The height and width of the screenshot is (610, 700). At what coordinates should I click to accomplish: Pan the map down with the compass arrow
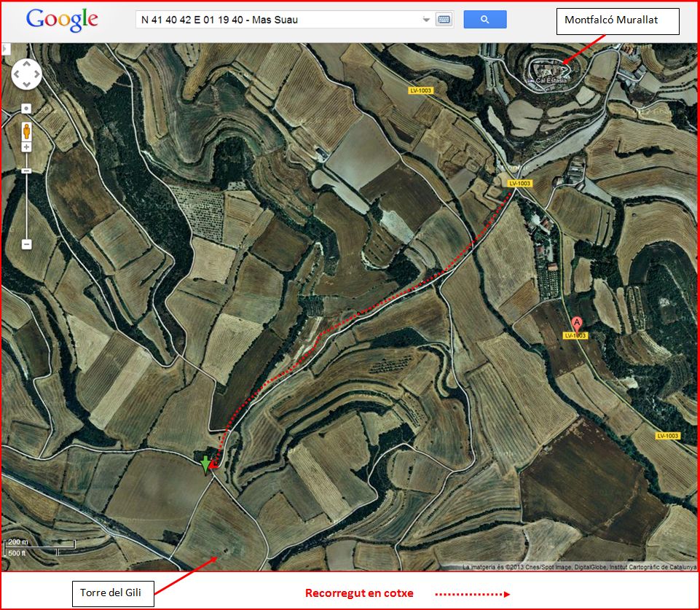point(26,83)
